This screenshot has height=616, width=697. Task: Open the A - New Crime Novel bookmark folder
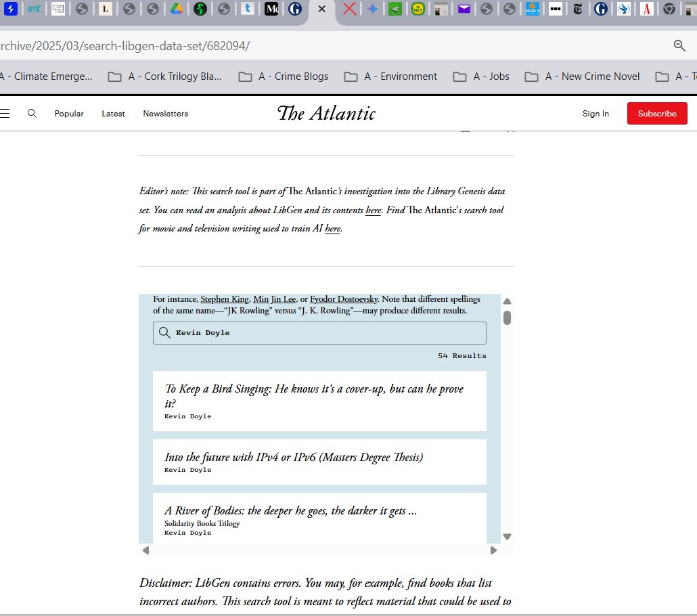(x=583, y=76)
